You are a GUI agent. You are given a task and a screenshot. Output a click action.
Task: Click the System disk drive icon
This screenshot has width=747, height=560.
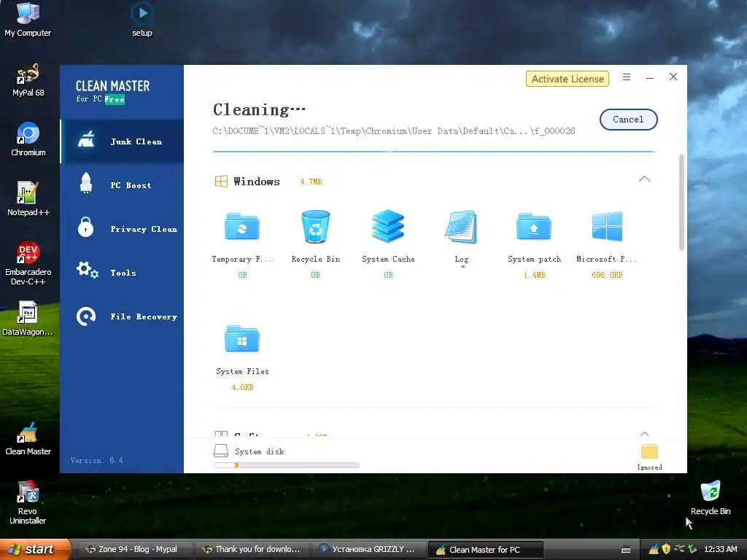221,451
